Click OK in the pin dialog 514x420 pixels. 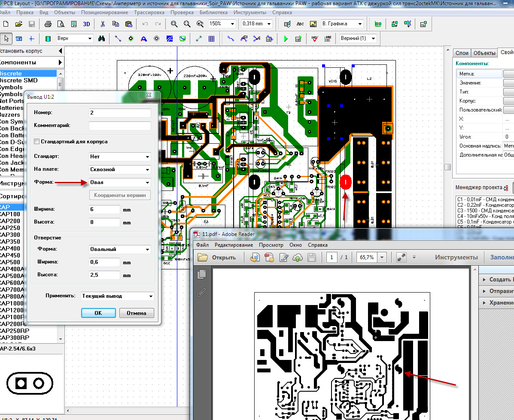(x=98, y=313)
